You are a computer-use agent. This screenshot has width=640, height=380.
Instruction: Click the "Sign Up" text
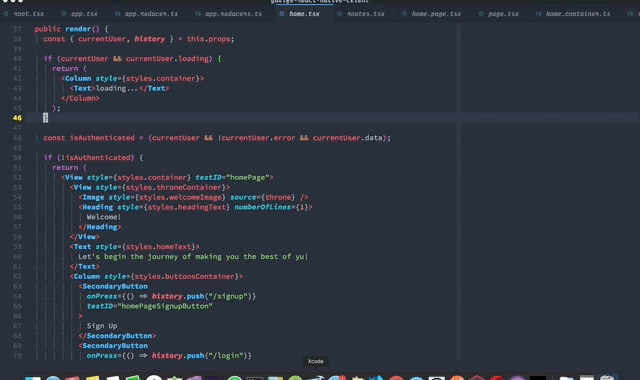102,326
